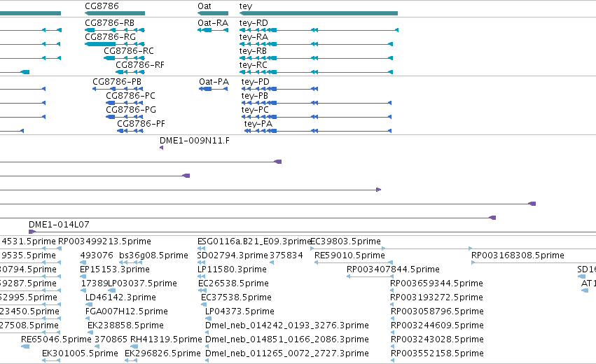Select EST RP003168308.5prime
The height and width of the screenshot is (364, 596).
tap(534, 262)
